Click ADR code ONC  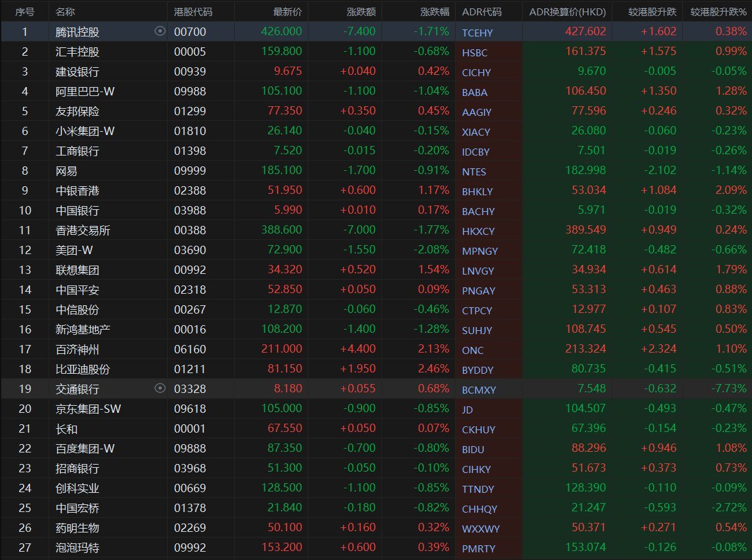[x=473, y=351]
